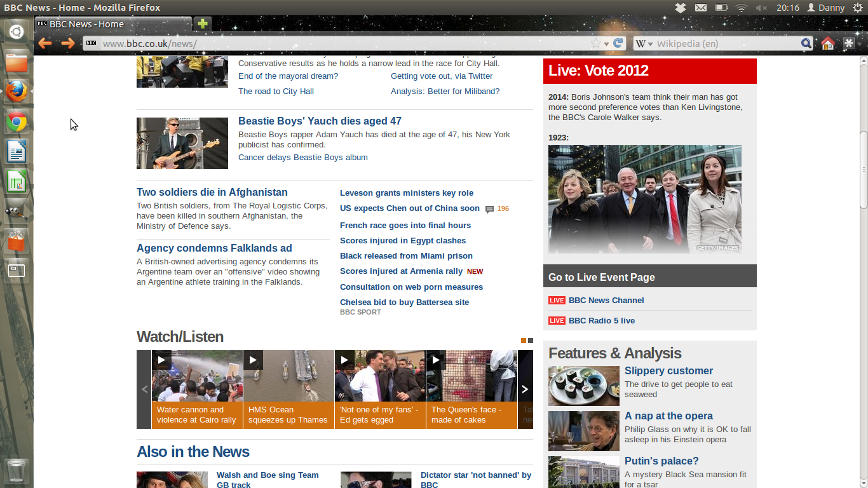Open the Files manager in the launcher
The height and width of the screenshot is (488, 868).
click(17, 62)
